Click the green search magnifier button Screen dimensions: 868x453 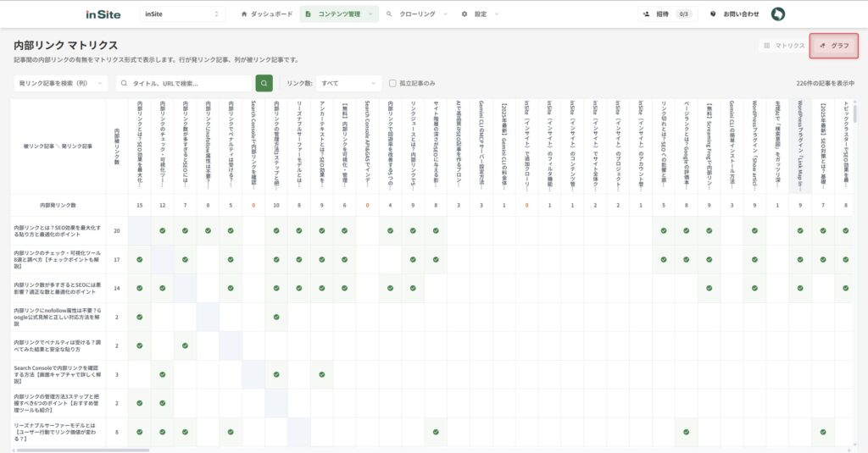click(x=264, y=83)
